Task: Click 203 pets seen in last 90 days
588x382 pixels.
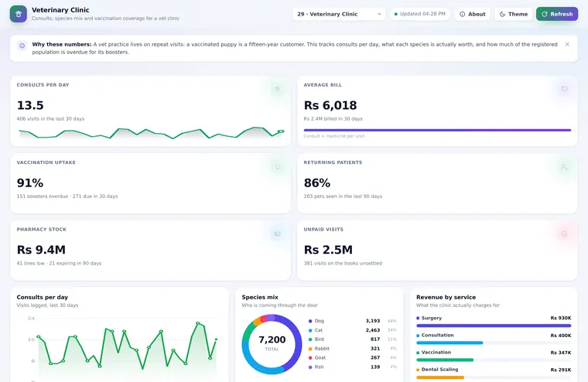Action: click(343, 196)
